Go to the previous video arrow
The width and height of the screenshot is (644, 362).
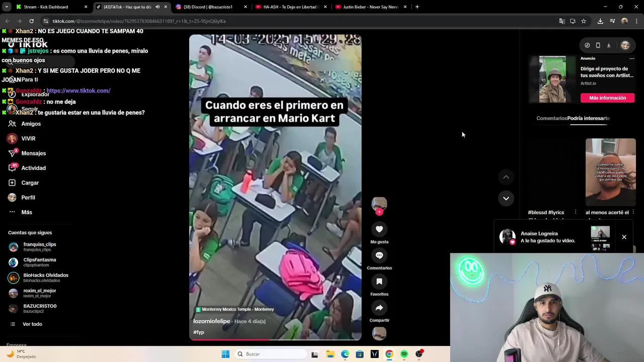506,177
